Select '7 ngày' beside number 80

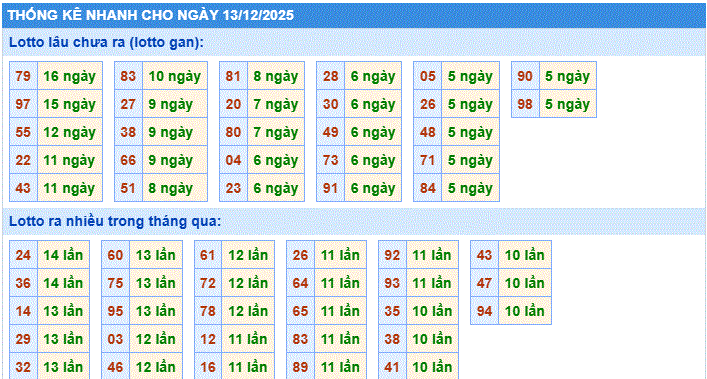pyautogui.click(x=275, y=132)
